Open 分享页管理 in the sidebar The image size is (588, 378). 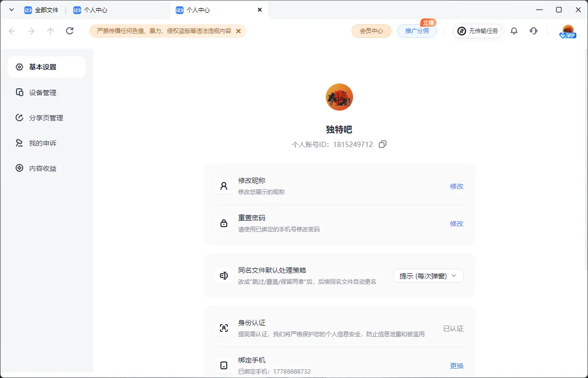click(x=47, y=117)
